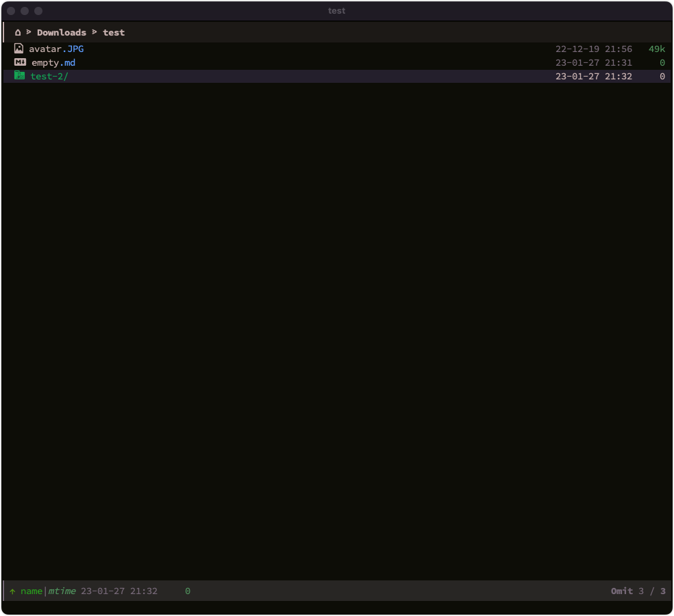The width and height of the screenshot is (674, 616).
Task: Click the test folder breadcrumb segment
Action: click(114, 33)
